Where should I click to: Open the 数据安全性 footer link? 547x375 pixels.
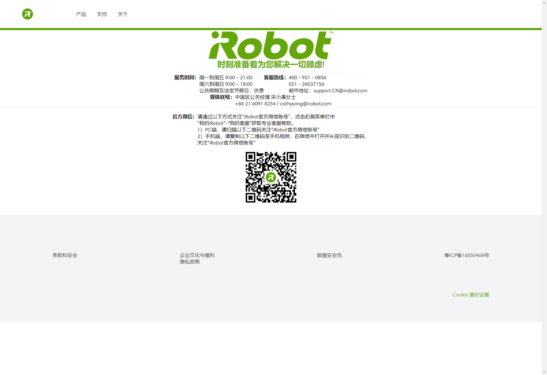click(329, 255)
